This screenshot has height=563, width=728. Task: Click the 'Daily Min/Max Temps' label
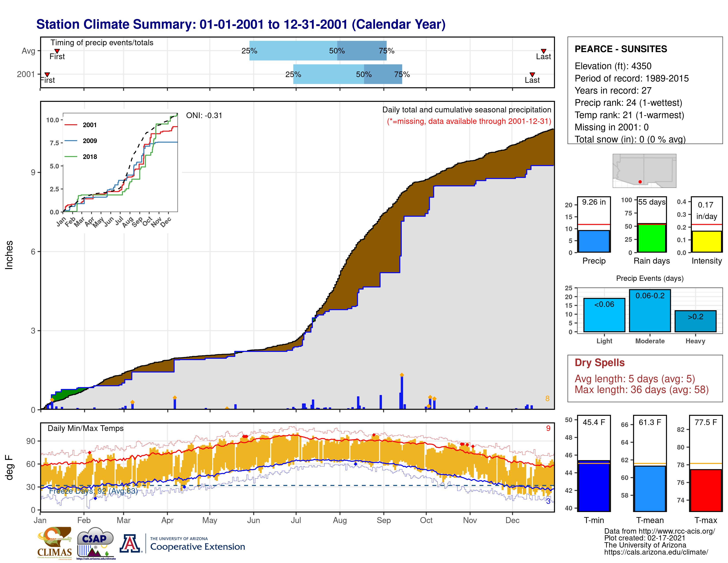coord(85,428)
